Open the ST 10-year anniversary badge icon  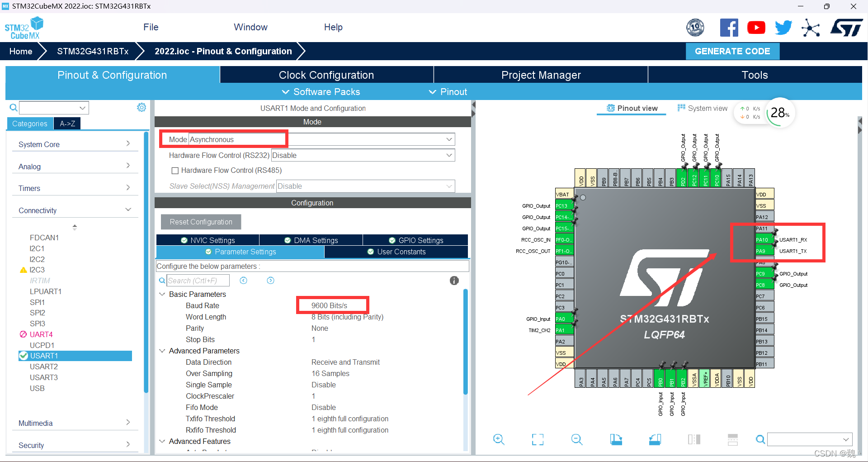695,28
